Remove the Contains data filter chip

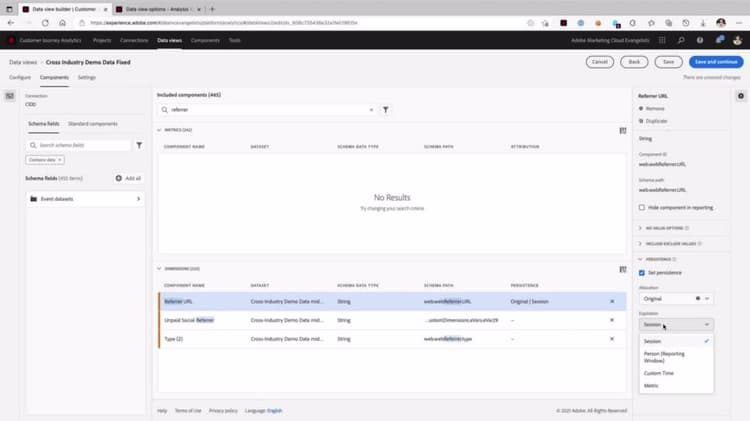pyautogui.click(x=60, y=160)
